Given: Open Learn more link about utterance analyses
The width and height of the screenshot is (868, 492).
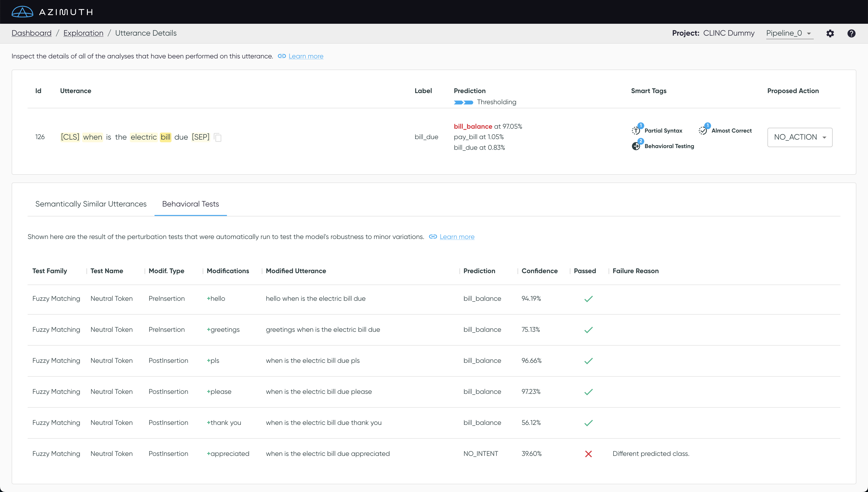Looking at the screenshot, I should click(x=306, y=56).
